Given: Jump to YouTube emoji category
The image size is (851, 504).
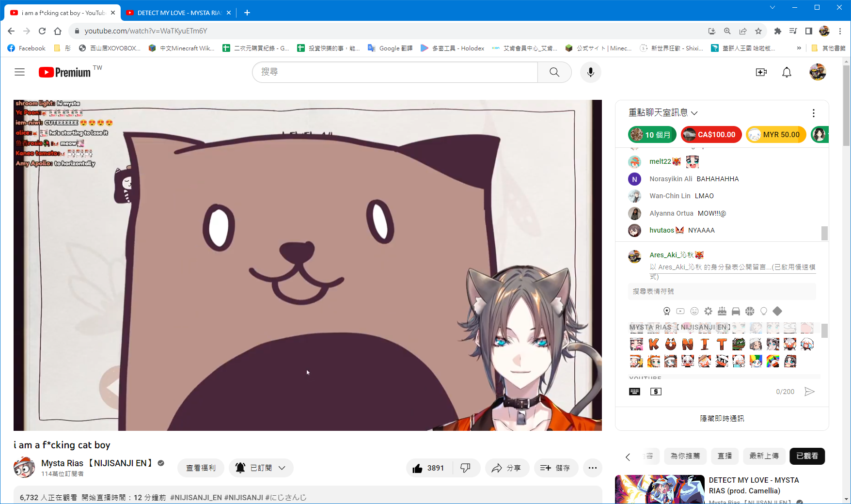Looking at the screenshot, I should [x=680, y=311].
